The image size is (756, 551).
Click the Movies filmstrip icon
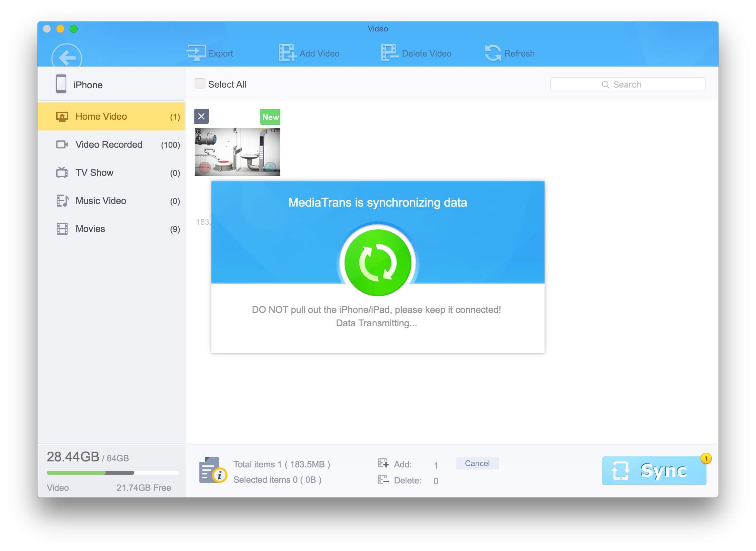[62, 229]
